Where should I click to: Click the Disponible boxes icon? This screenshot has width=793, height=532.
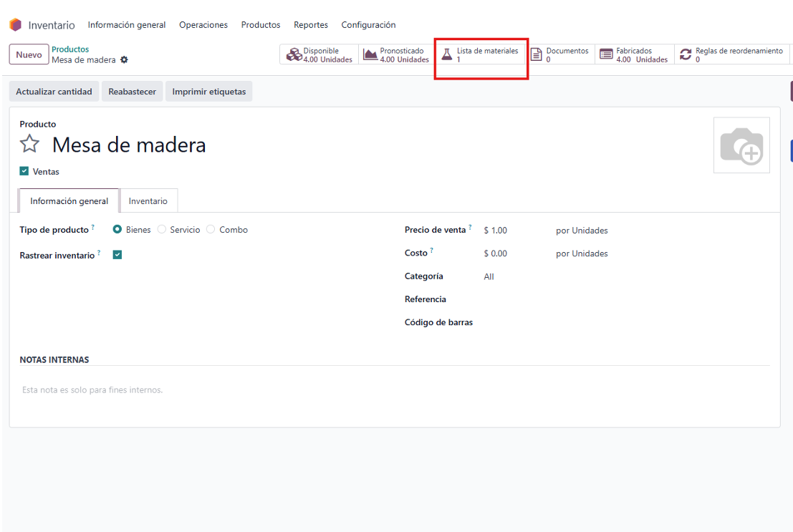(x=294, y=54)
